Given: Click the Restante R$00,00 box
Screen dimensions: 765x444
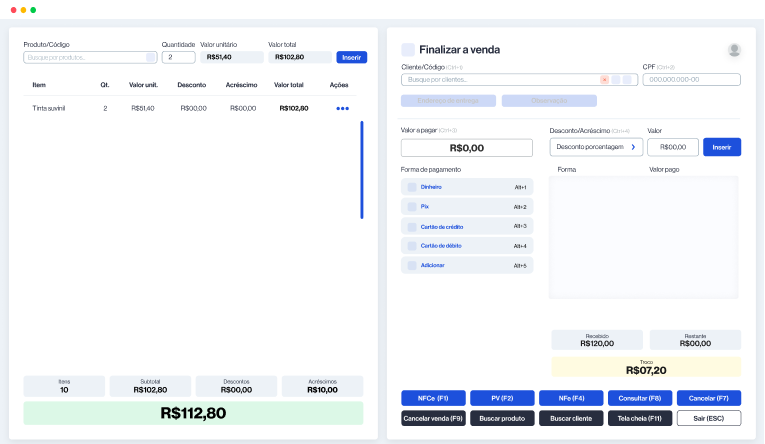Looking at the screenshot, I should point(695,340).
